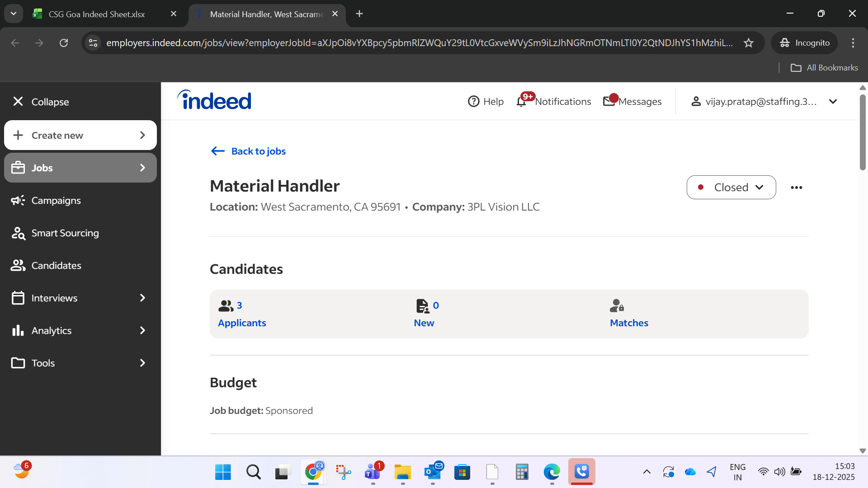Expand the Analytics sidebar section
This screenshot has height=488, width=868.
point(80,331)
